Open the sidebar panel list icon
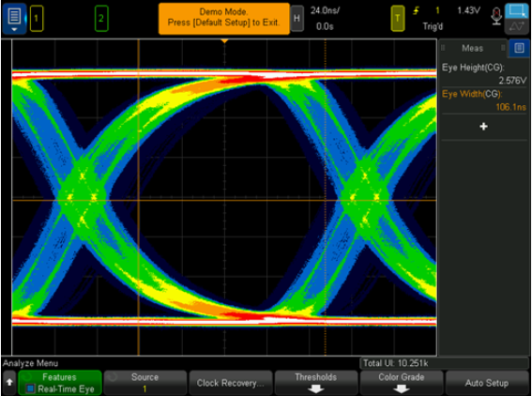This screenshot has width=532, height=396. [519, 48]
